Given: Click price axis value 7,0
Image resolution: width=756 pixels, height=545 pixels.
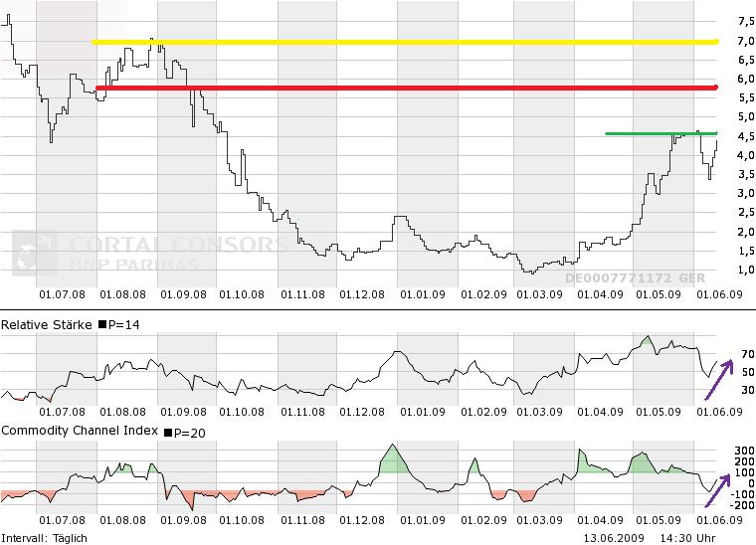Looking at the screenshot, I should tap(746, 41).
